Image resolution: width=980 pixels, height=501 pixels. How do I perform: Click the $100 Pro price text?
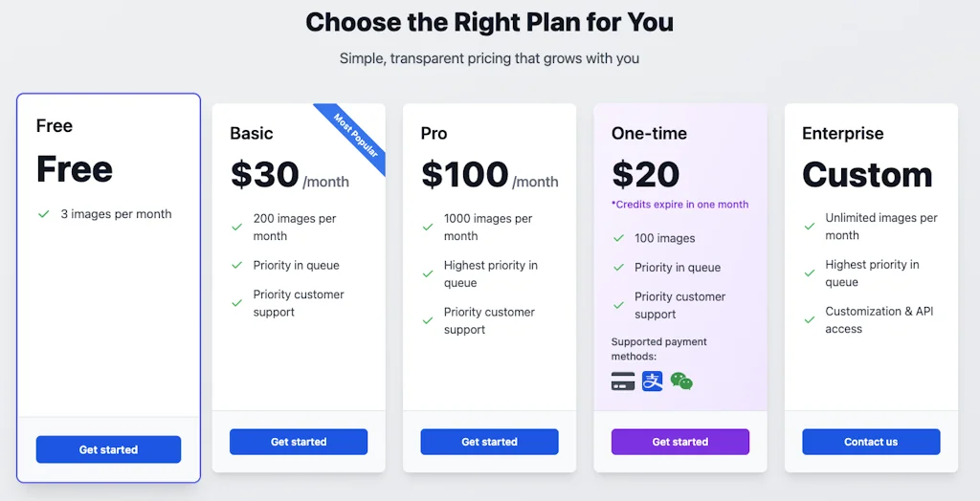point(465,175)
